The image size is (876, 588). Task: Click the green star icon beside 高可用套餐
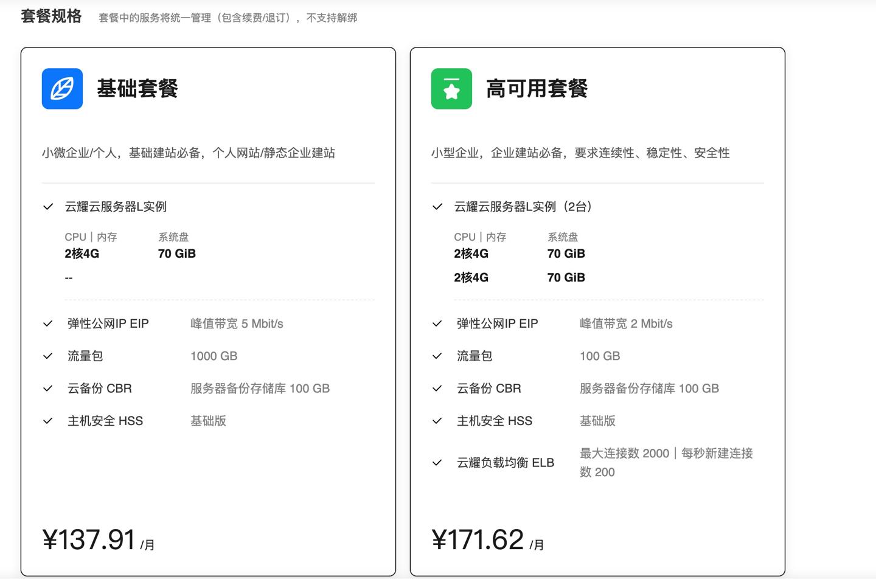point(451,89)
